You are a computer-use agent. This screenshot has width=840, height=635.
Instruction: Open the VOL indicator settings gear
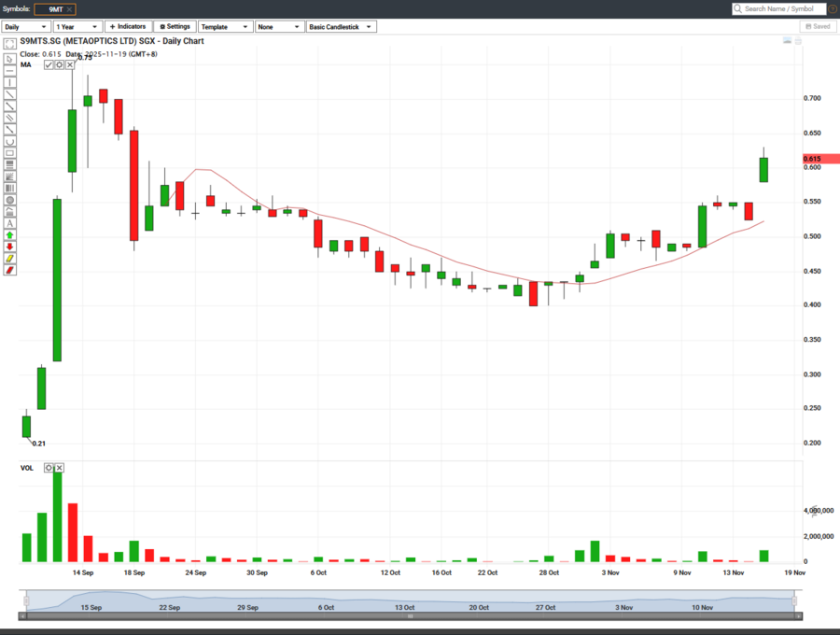pos(49,468)
